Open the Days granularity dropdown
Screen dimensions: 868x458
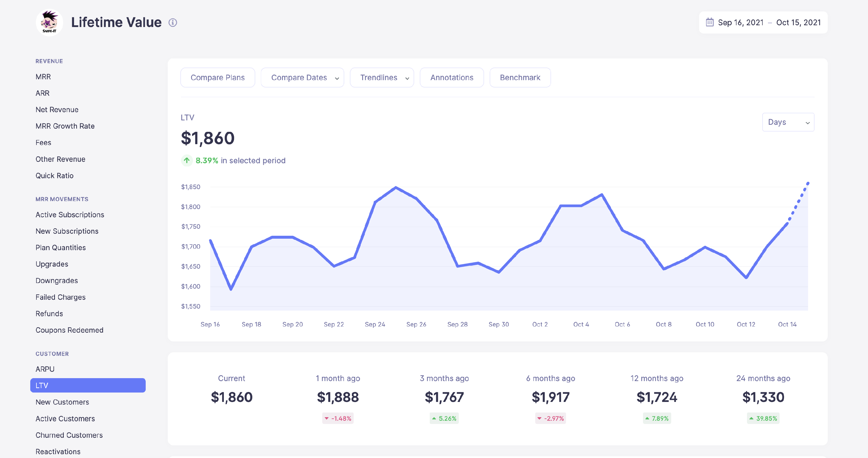[x=788, y=122]
